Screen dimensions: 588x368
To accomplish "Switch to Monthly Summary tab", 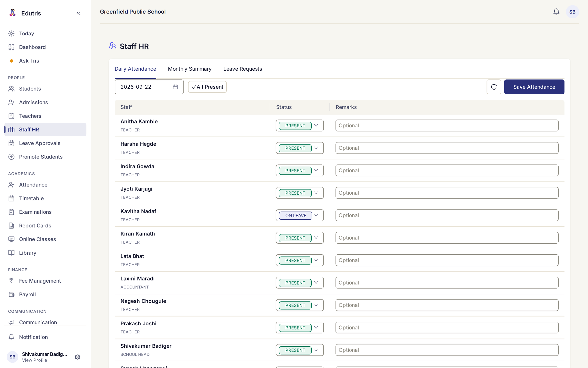I will tap(190, 69).
